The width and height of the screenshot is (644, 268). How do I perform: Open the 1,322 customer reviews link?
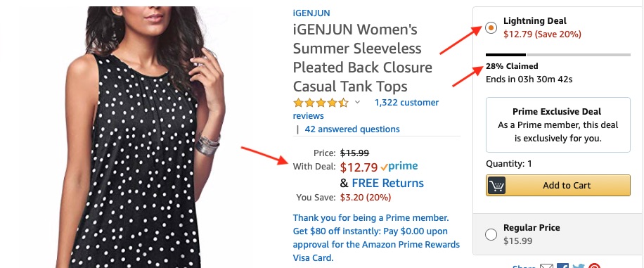pyautogui.click(x=366, y=109)
